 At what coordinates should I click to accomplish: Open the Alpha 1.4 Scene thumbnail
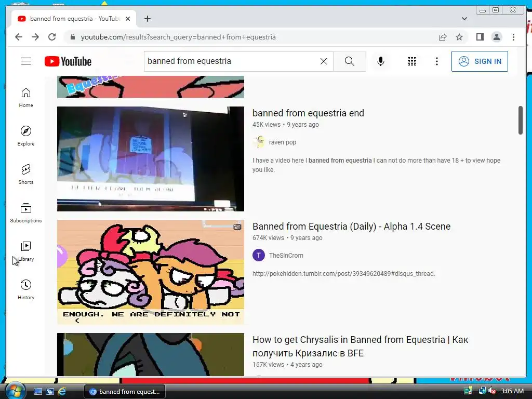click(151, 272)
